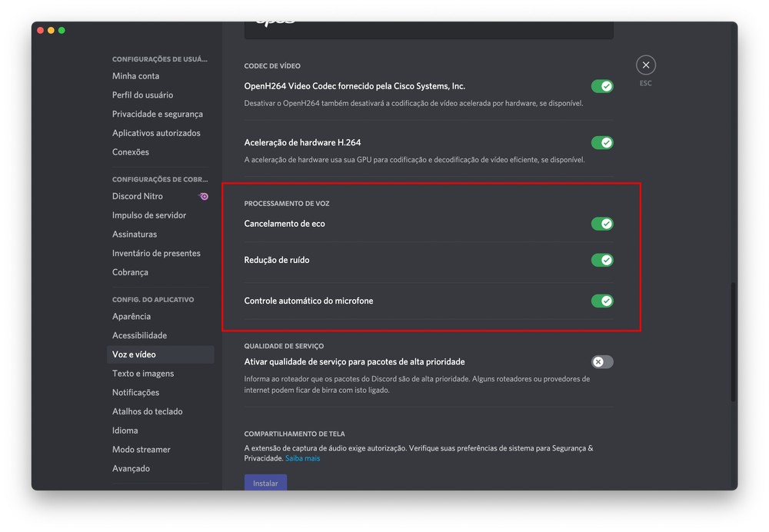Toggle Redução de ruído switch
The image size is (769, 532).
[x=602, y=260]
